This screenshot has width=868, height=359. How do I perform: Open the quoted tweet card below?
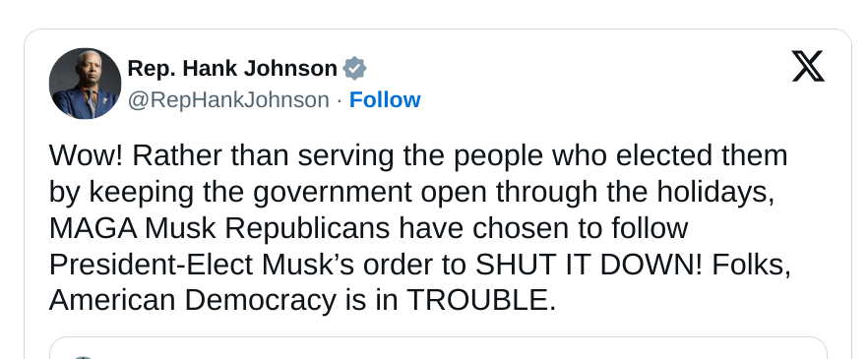(438, 348)
